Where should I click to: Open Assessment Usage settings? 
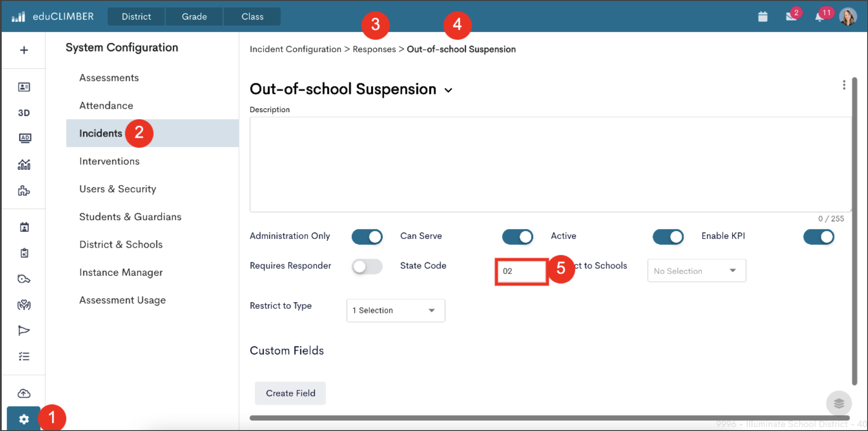click(122, 300)
